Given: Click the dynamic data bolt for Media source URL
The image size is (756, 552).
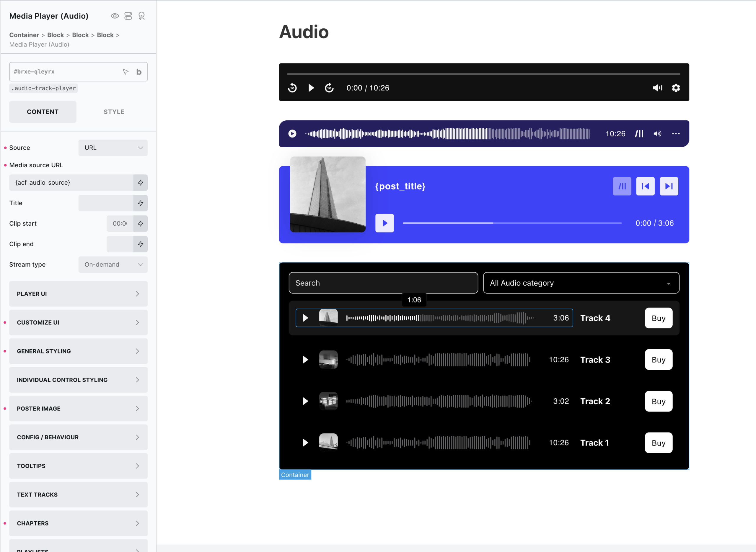Looking at the screenshot, I should [141, 182].
